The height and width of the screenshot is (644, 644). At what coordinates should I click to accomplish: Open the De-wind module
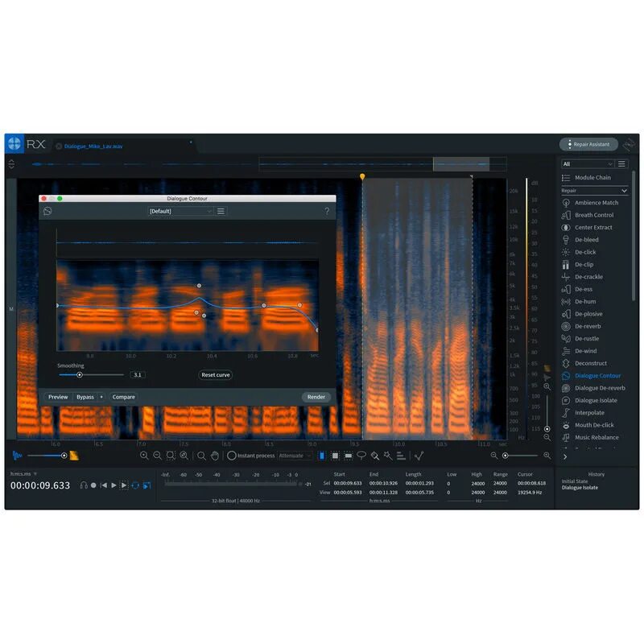click(x=579, y=351)
